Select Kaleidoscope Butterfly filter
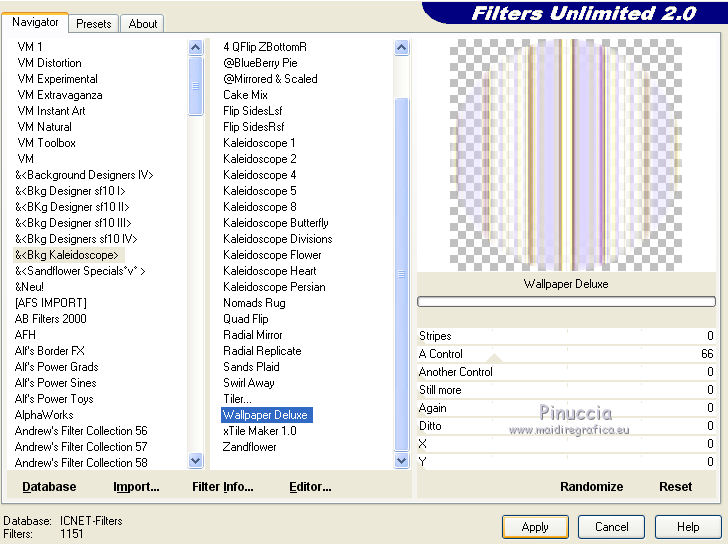Viewport: 728px width, 544px height. coord(276,223)
